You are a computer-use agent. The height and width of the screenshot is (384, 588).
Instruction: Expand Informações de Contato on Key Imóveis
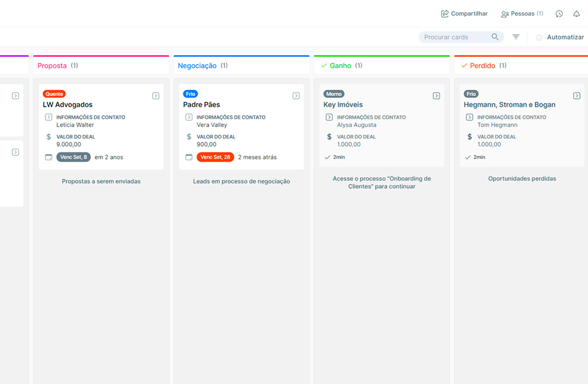[328, 117]
